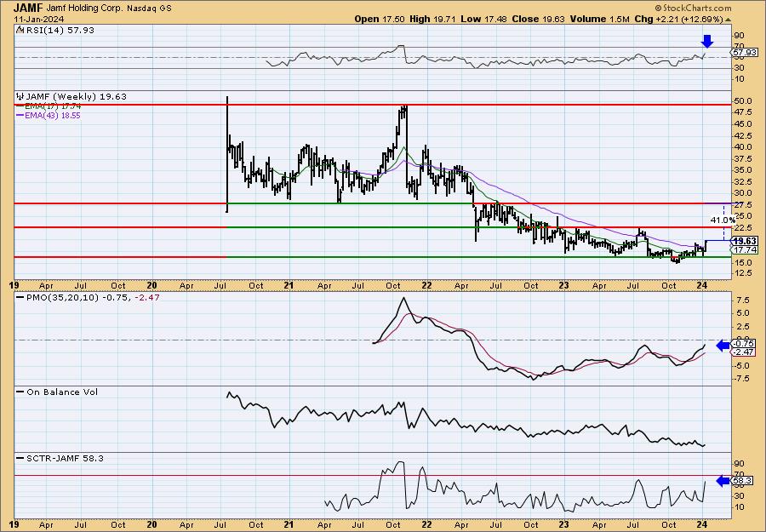766x532 pixels.
Task: Click the small icon before RSI(14)
Action: 20,30
